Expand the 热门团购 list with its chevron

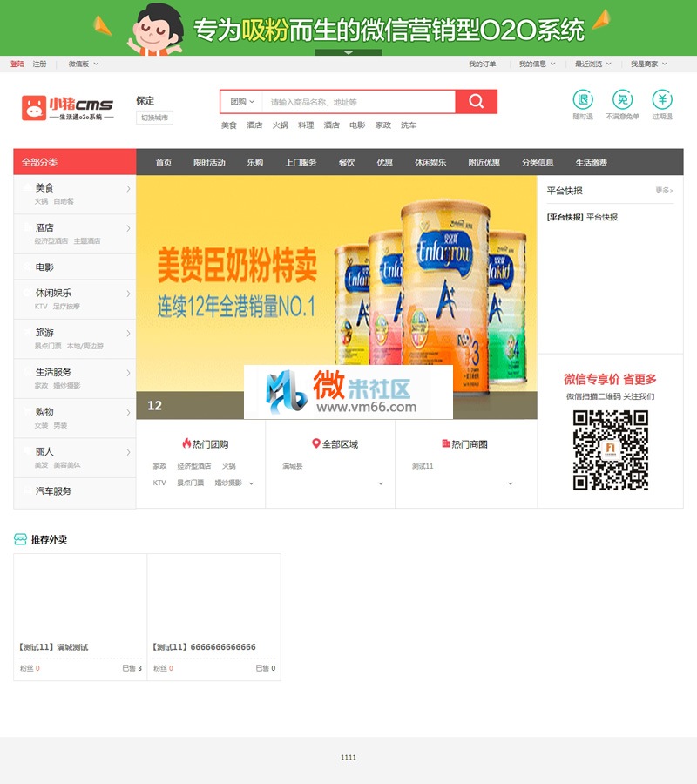[252, 483]
